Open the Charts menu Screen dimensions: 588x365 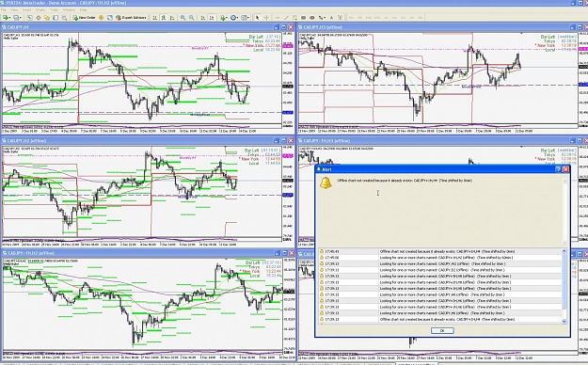[40, 9]
